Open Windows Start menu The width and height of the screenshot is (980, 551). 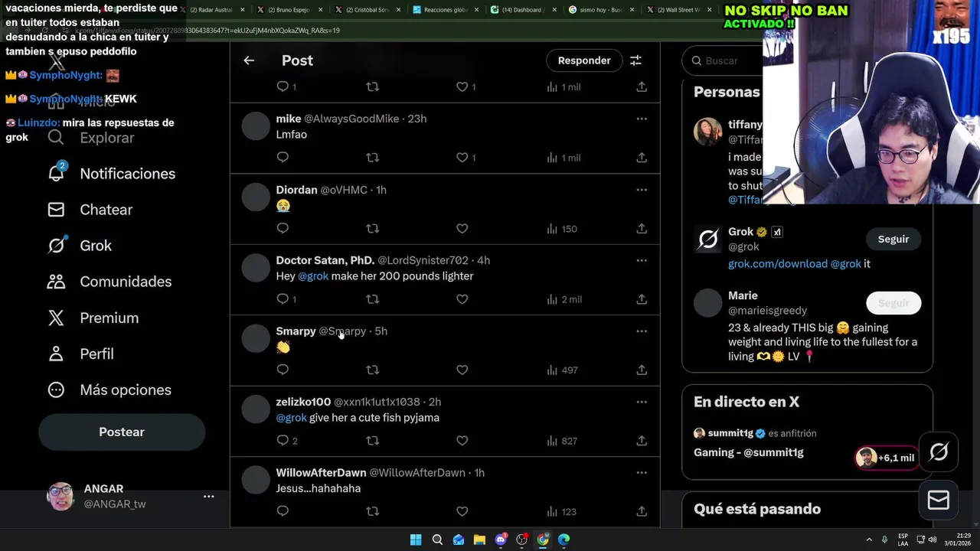tap(416, 540)
